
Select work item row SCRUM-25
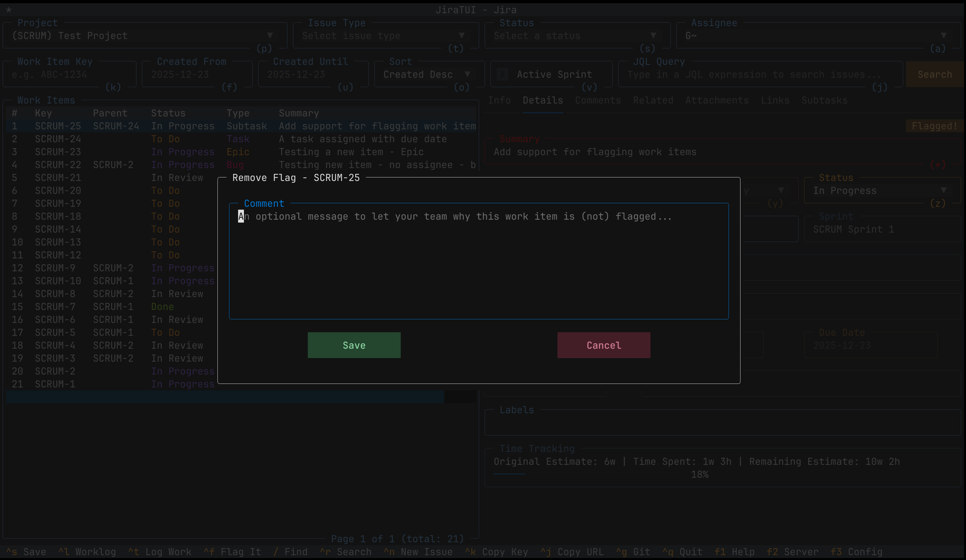(241, 126)
